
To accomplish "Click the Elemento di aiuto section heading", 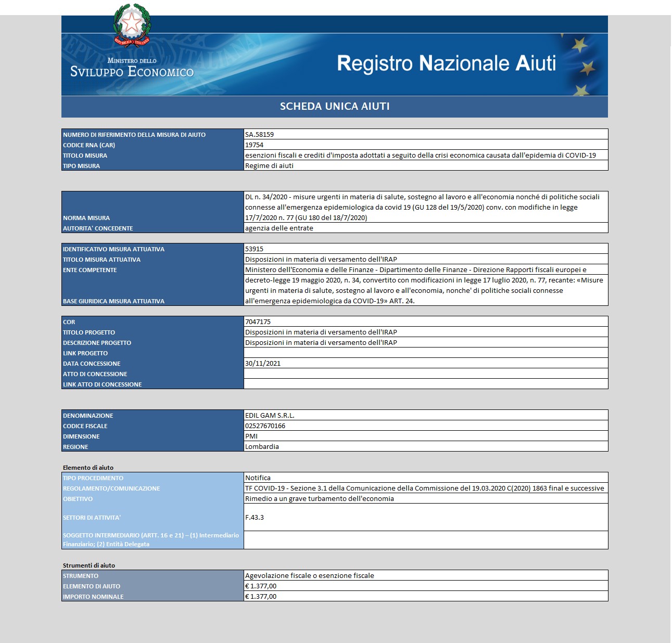I will pos(88,468).
